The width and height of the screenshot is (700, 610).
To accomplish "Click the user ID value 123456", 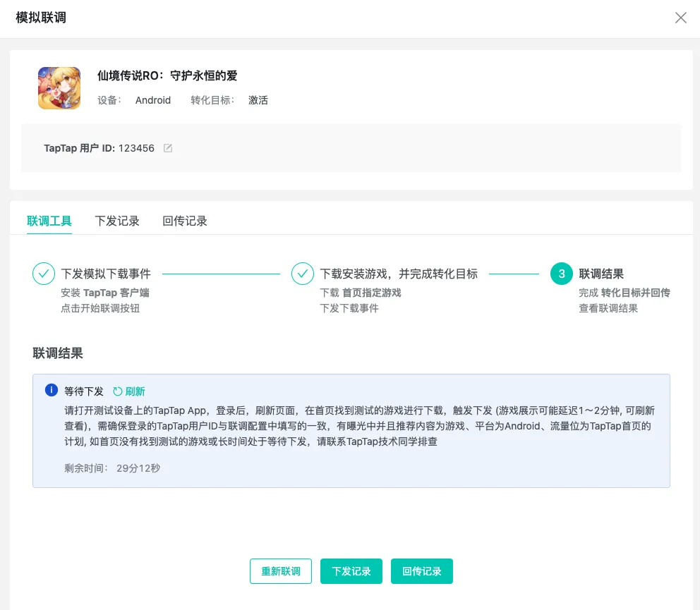I will [138, 148].
